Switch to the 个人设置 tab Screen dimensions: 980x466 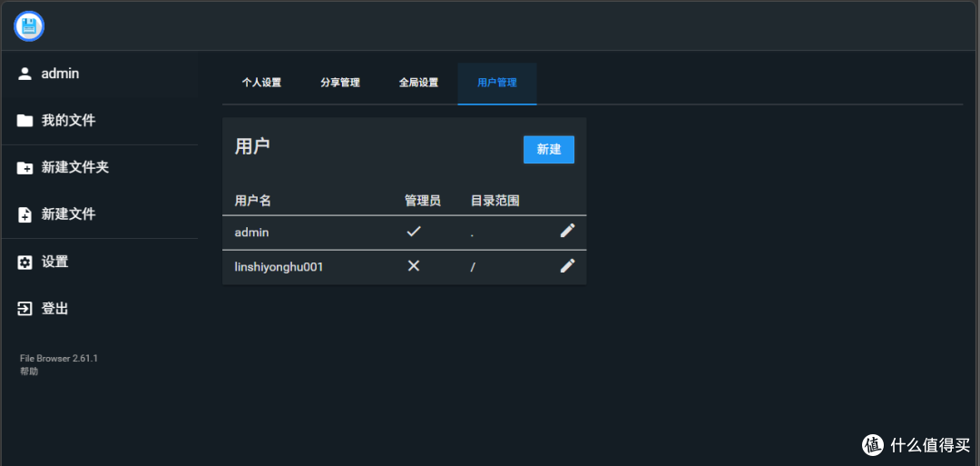[x=262, y=83]
